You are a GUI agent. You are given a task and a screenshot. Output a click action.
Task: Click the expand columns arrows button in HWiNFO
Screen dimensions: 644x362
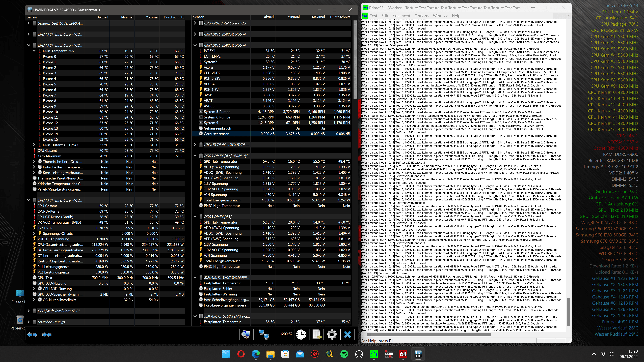pos(32,334)
